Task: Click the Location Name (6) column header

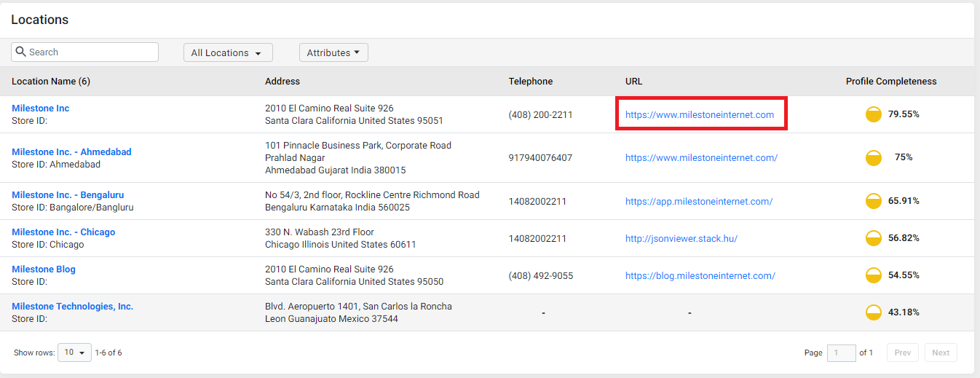Action: coord(51,82)
